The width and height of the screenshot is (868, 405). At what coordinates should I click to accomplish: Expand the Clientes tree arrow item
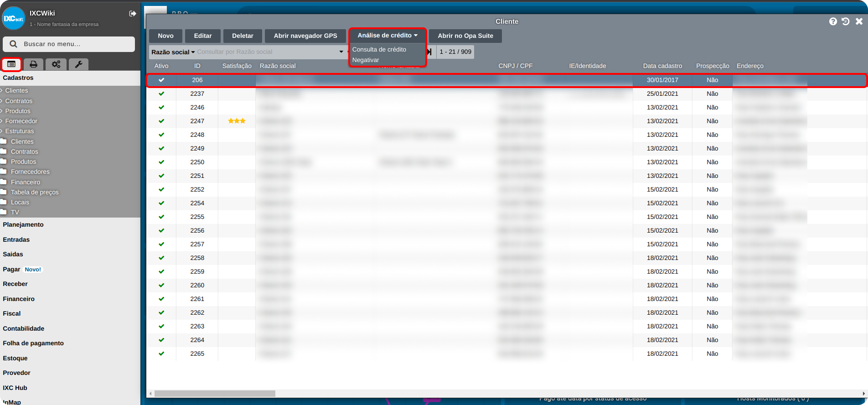2,91
